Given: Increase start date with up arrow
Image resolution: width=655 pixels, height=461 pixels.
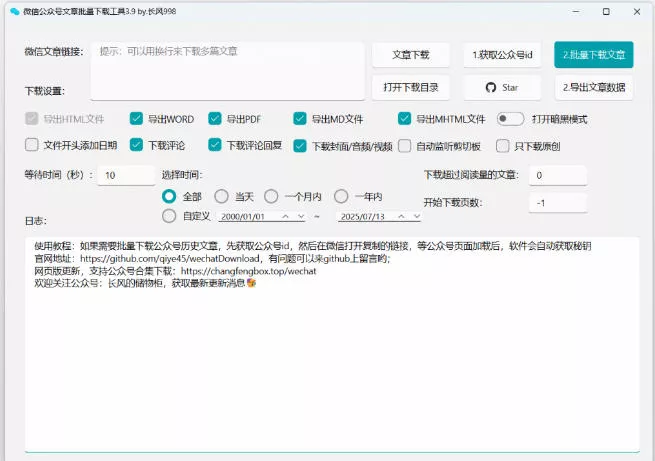Looking at the screenshot, I should click(285, 216).
